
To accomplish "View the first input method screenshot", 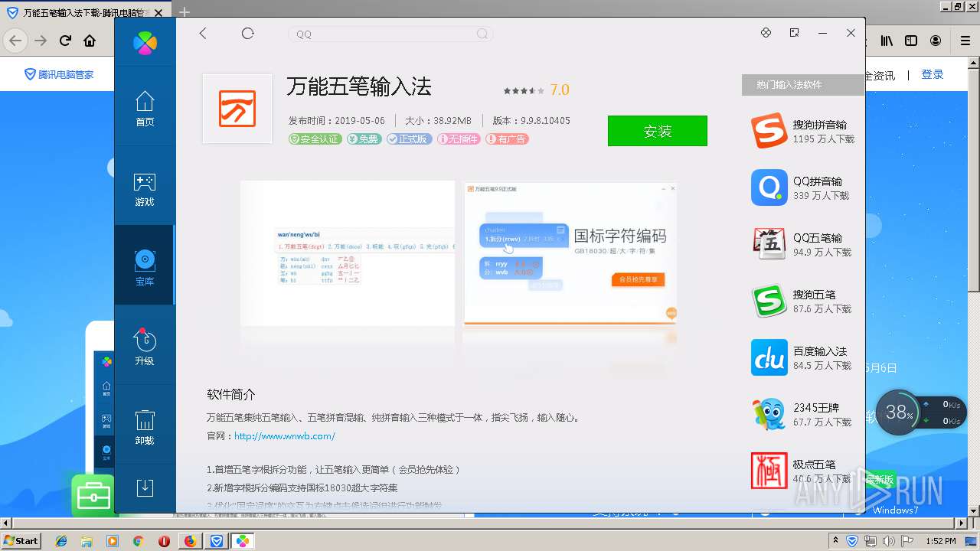I will 348,253.
